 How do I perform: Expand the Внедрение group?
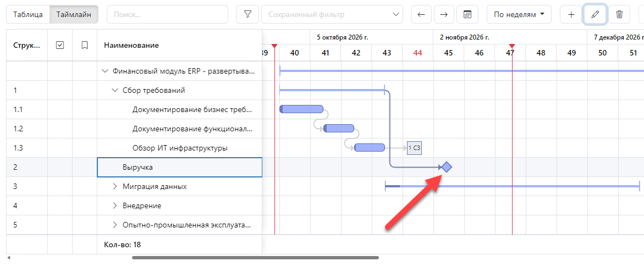pos(115,206)
